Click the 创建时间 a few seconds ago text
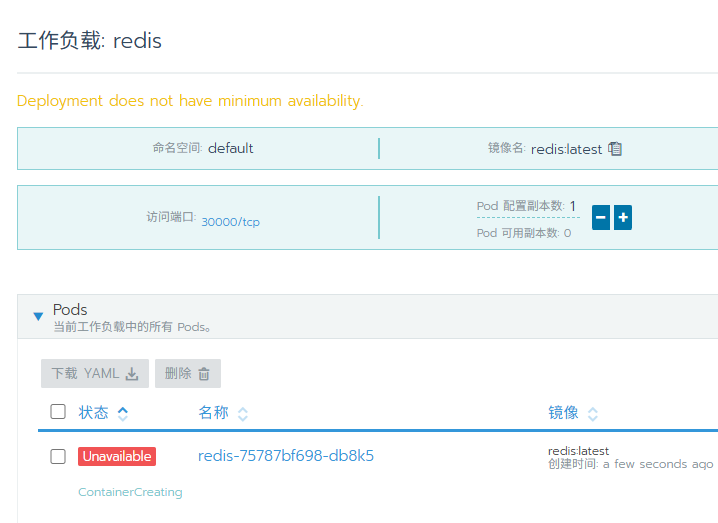This screenshot has width=718, height=523. point(631,464)
